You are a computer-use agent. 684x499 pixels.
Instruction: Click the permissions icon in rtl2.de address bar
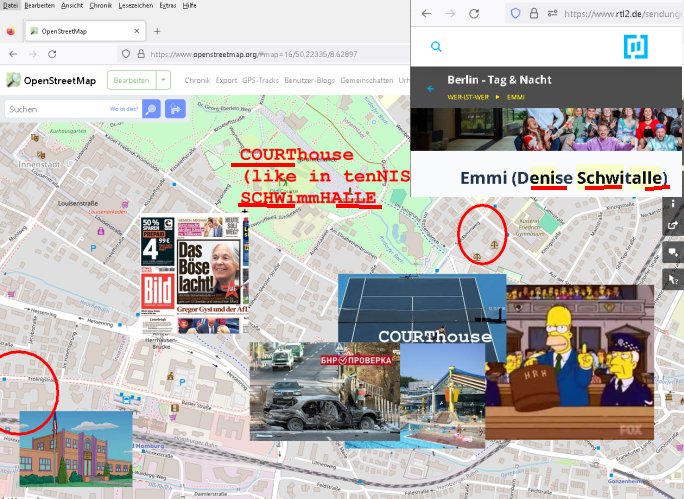click(x=552, y=14)
